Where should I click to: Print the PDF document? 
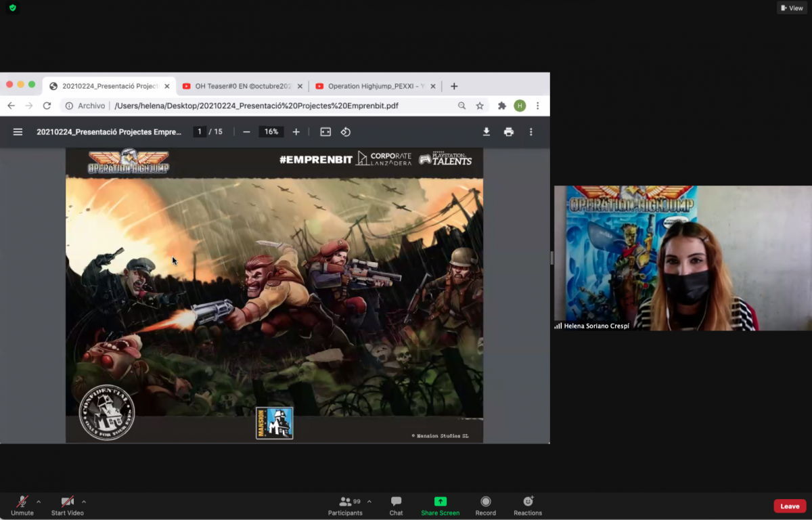[x=509, y=132]
